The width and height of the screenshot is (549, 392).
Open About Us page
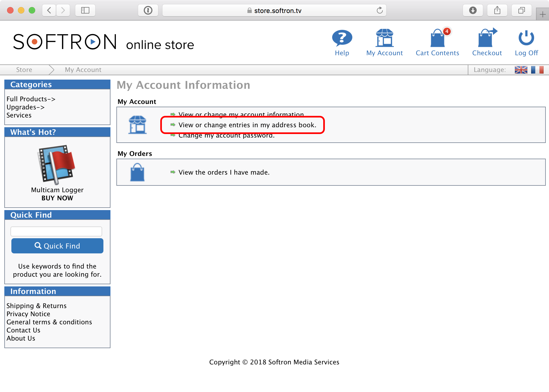21,338
